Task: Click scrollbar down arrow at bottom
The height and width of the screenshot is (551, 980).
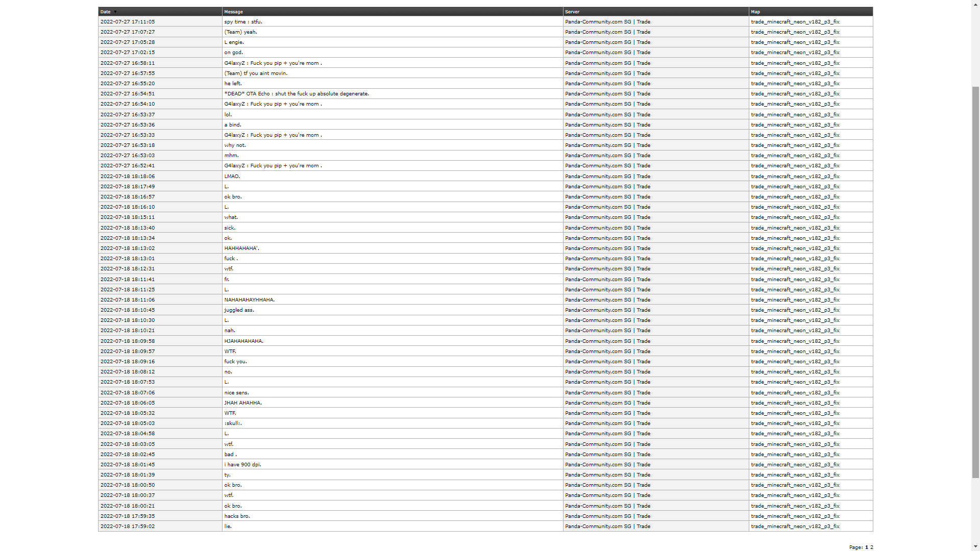Action: point(975,547)
